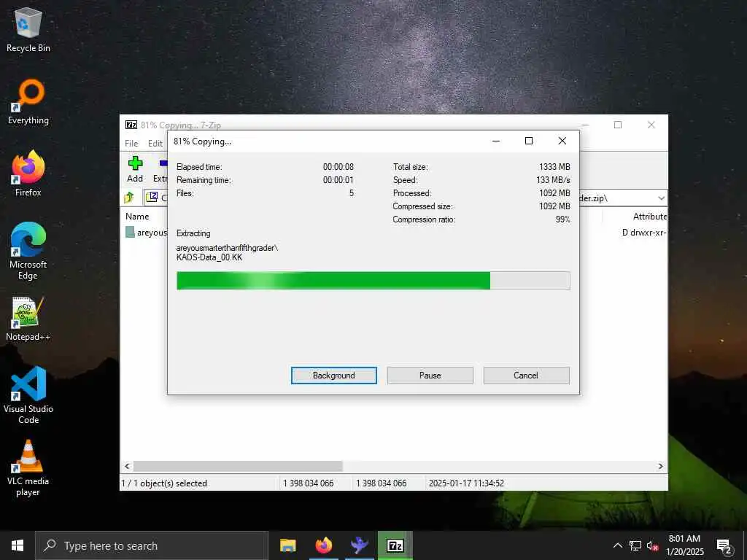Screen dimensions: 747x560
Task: Click scroll left arrow in 7-Zip
Action: click(127, 466)
